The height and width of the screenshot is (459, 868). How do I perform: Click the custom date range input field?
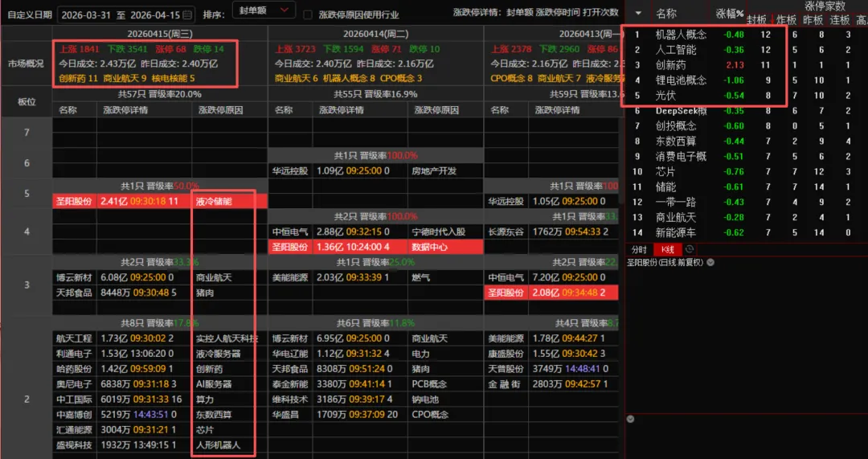pyautogui.click(x=126, y=15)
